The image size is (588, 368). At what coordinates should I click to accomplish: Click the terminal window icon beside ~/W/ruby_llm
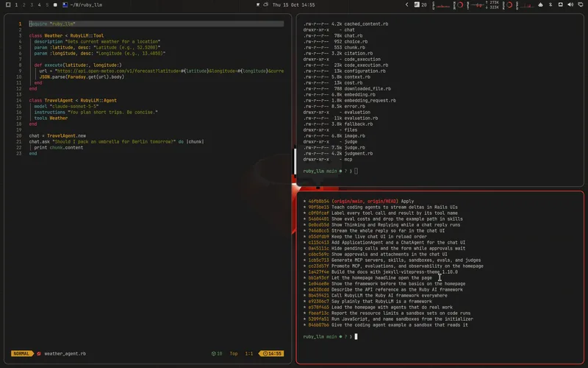click(x=65, y=5)
